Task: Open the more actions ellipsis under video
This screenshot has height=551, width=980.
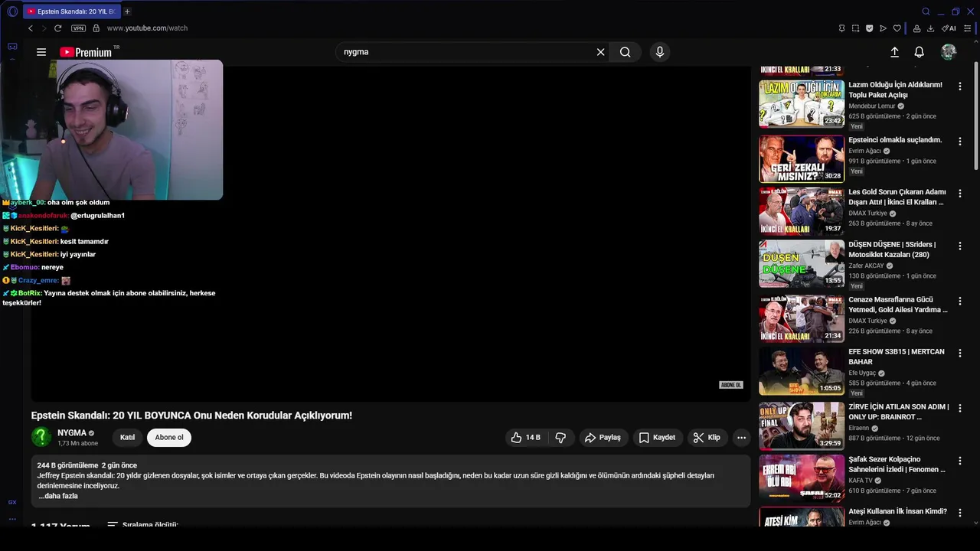Action: pos(741,438)
